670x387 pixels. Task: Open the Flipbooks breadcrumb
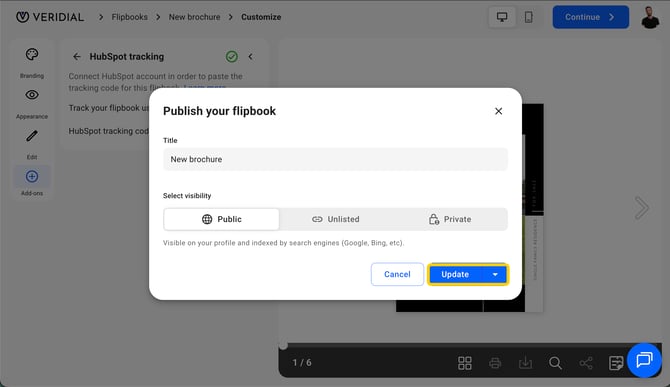[129, 17]
